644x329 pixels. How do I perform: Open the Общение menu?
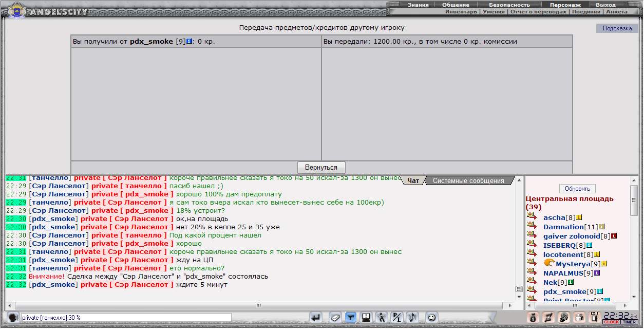click(x=456, y=5)
